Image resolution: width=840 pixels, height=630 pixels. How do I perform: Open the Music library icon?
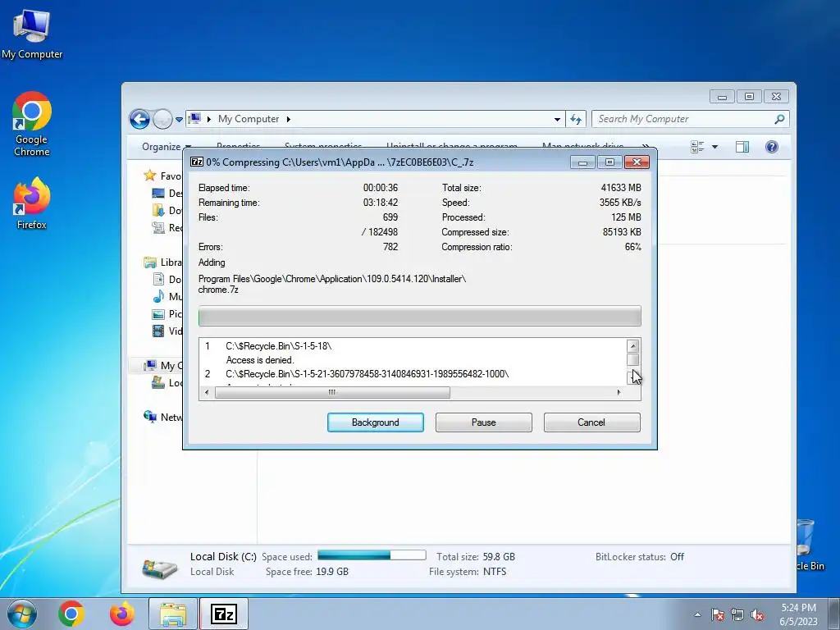[x=158, y=296]
